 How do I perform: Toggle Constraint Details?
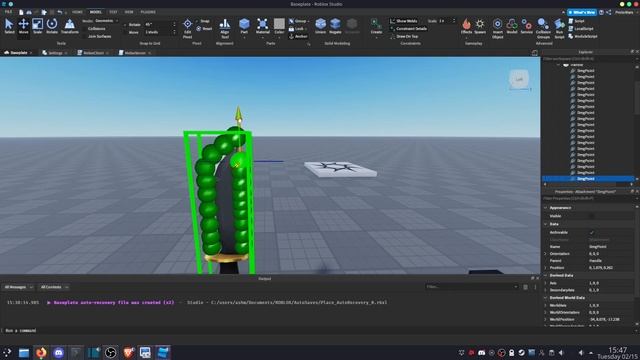click(408, 29)
